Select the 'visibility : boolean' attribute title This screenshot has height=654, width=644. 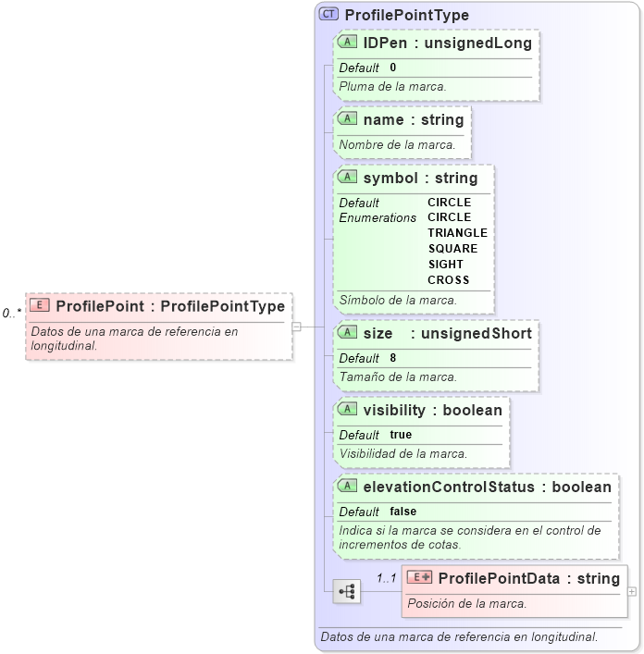(x=432, y=411)
